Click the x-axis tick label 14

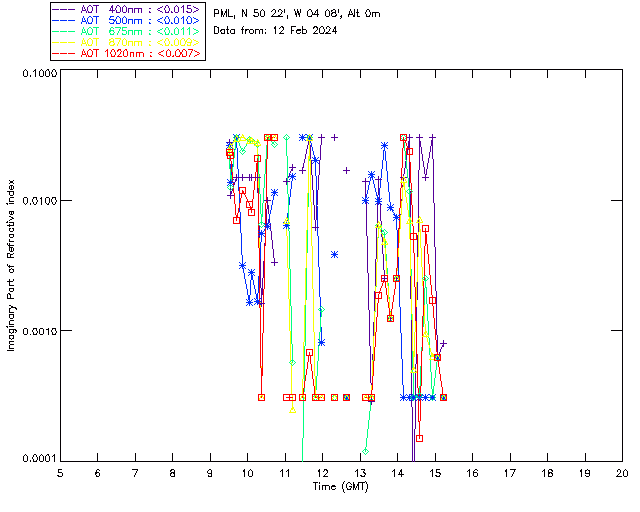point(398,474)
